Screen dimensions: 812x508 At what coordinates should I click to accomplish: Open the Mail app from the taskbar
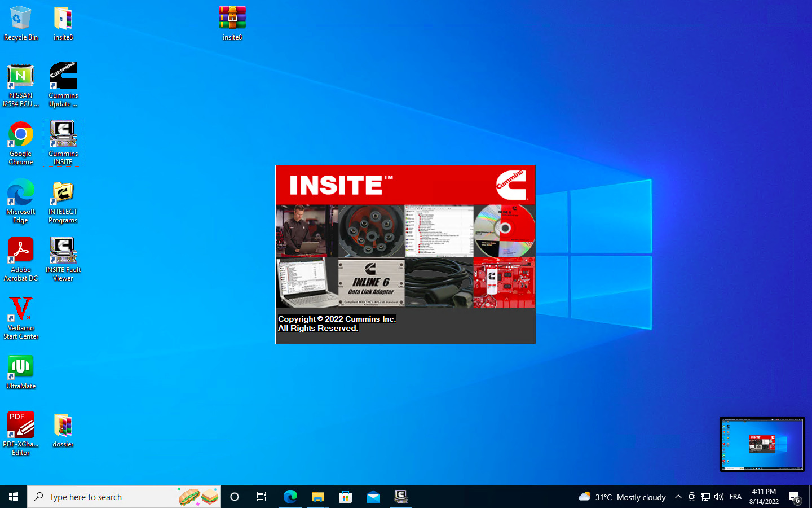(373, 497)
